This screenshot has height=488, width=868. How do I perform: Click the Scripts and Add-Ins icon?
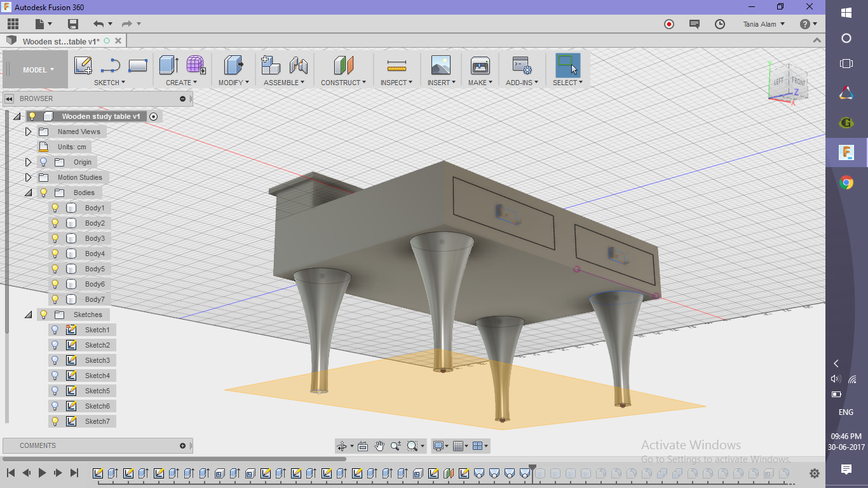tap(522, 65)
